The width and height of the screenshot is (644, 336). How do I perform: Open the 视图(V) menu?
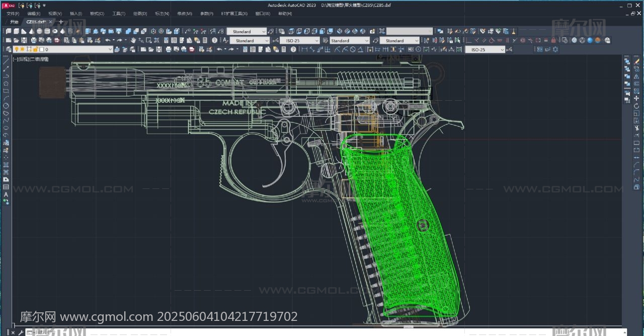[55, 14]
